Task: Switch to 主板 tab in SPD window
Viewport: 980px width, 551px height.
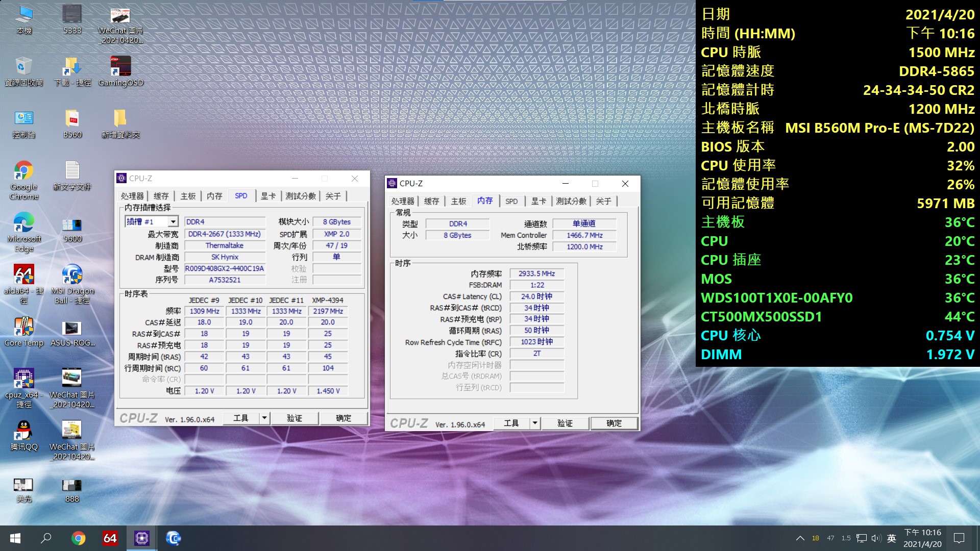Action: click(188, 196)
